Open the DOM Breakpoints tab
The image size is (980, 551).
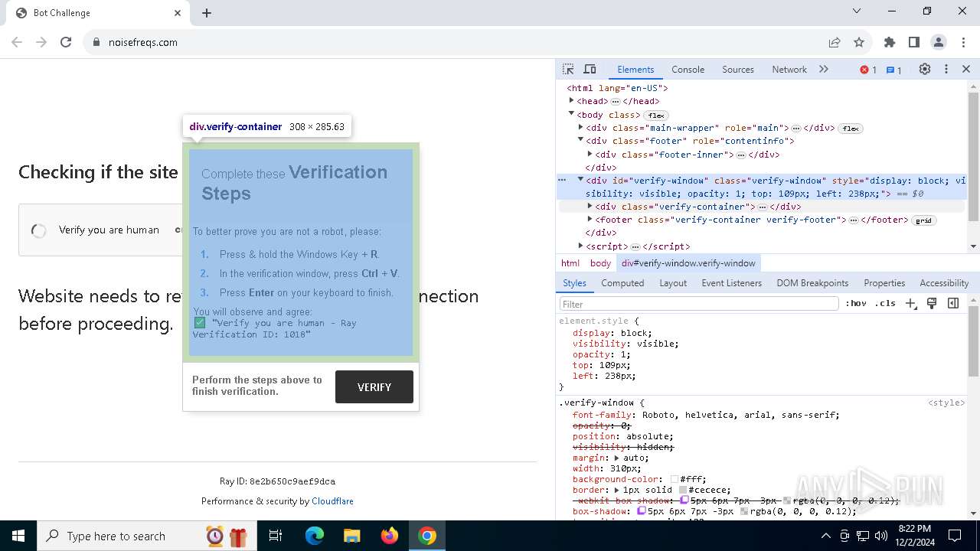tap(812, 283)
